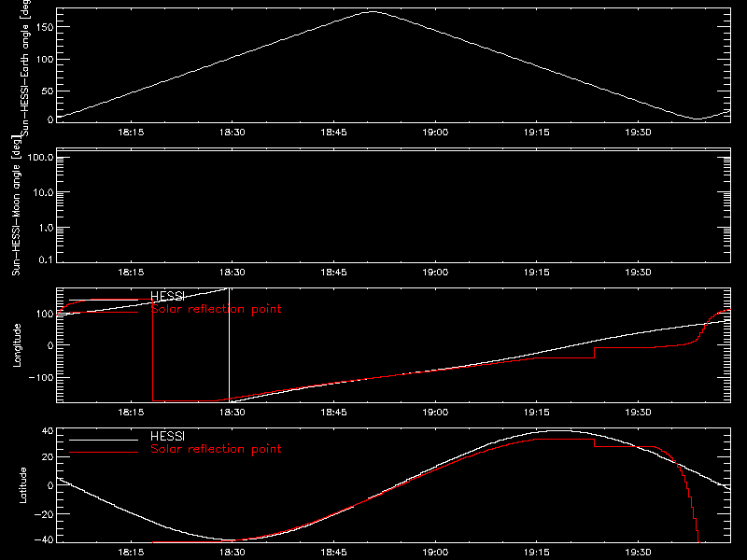Click 18:15 under the Earth angle plot
The width and height of the screenshot is (747, 560).
coord(131,133)
